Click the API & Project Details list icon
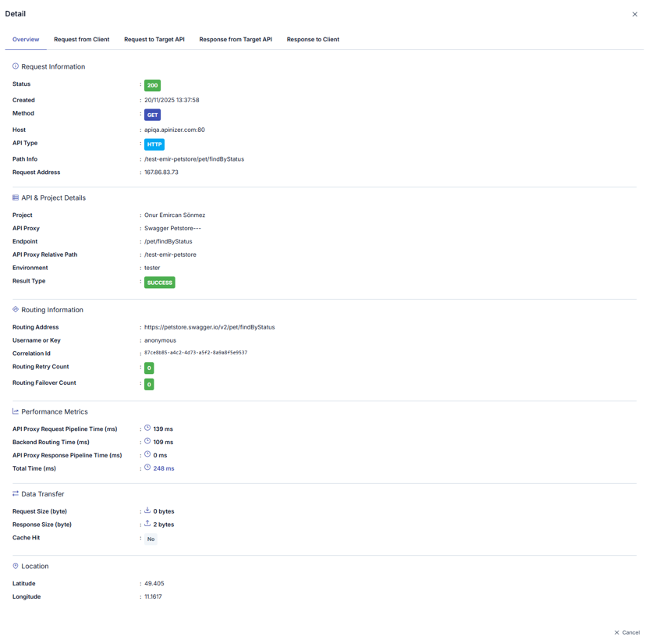 (16, 197)
